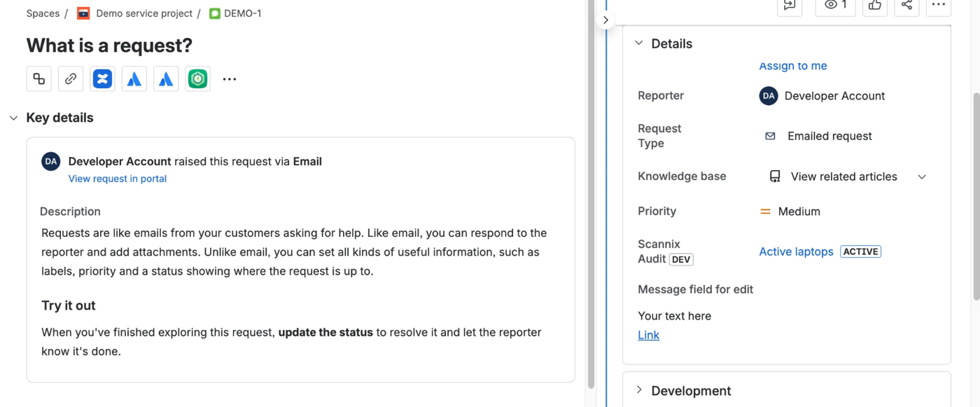Click the blue Link under Your text here
Screen dimensions: 980x407
pos(648,335)
